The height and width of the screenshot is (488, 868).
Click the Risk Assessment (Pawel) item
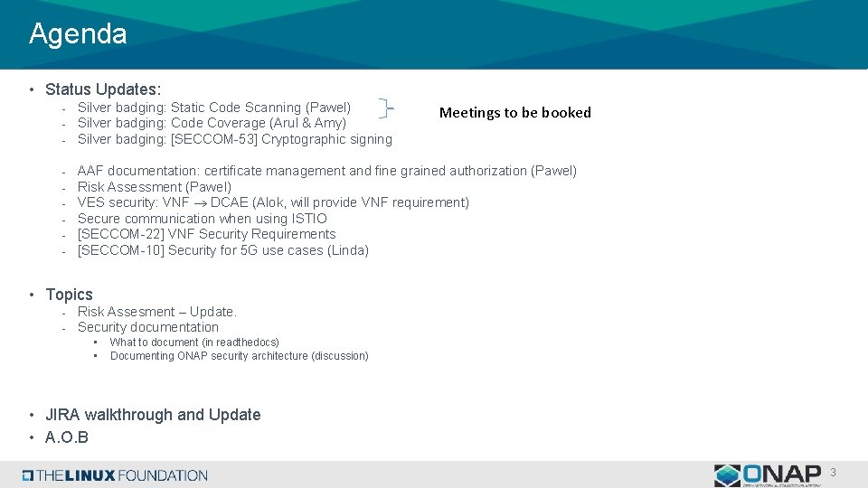tap(155, 187)
